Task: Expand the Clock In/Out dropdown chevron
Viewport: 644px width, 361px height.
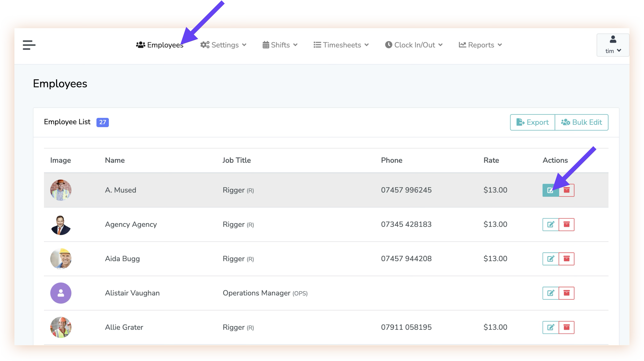Action: [440, 45]
